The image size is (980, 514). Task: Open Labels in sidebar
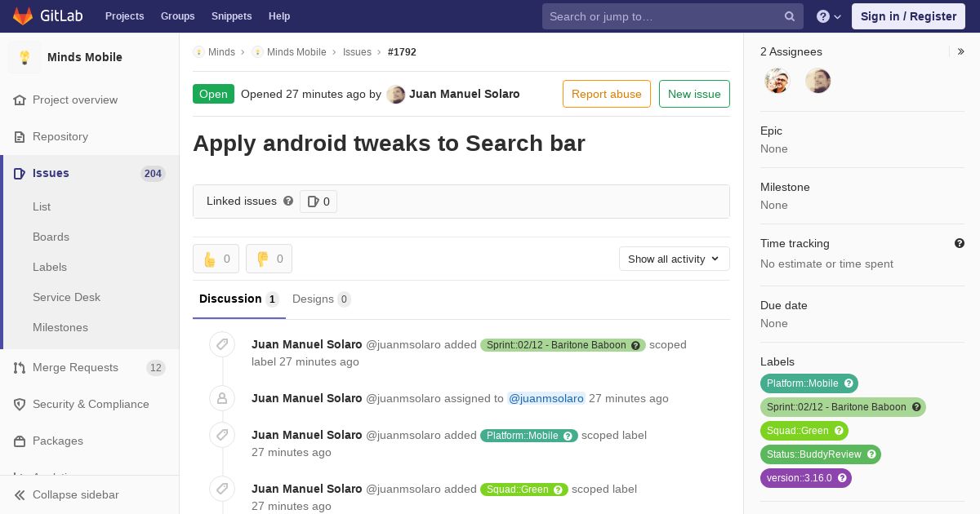50,267
